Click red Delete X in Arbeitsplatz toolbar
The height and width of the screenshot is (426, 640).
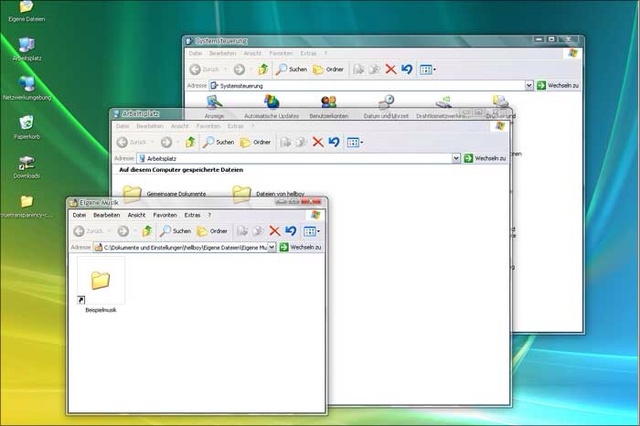[318, 142]
